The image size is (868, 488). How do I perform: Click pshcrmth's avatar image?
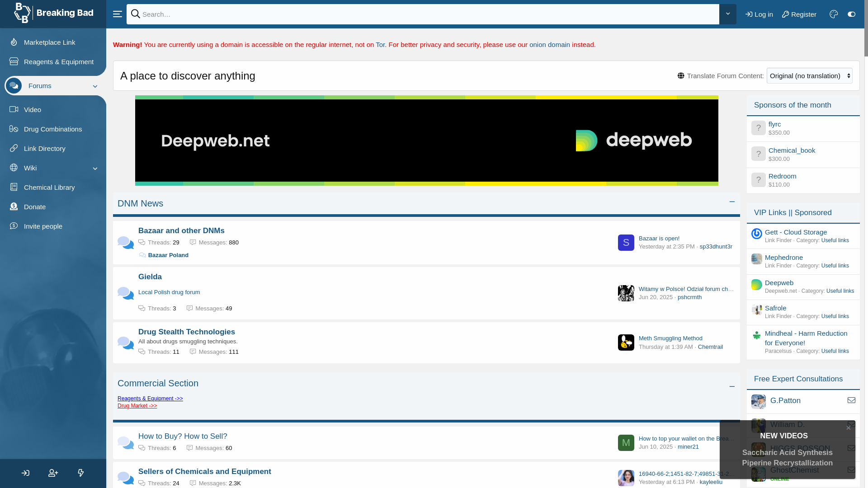click(x=626, y=293)
